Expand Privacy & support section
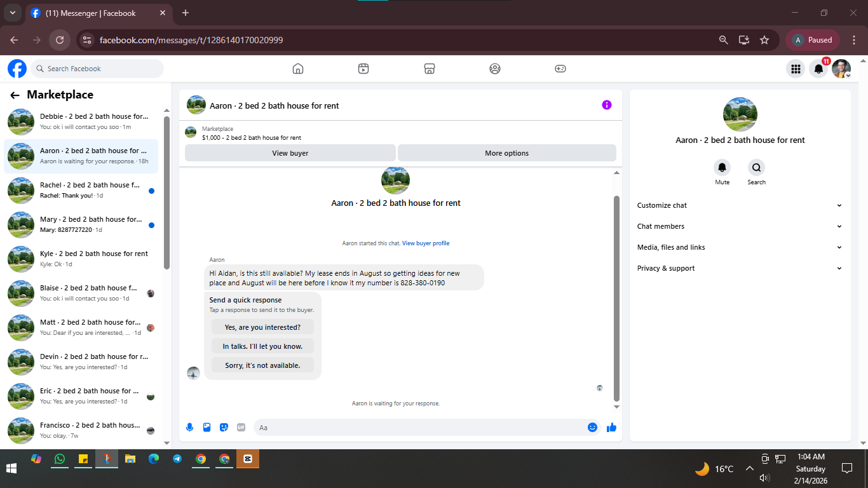 coord(740,268)
